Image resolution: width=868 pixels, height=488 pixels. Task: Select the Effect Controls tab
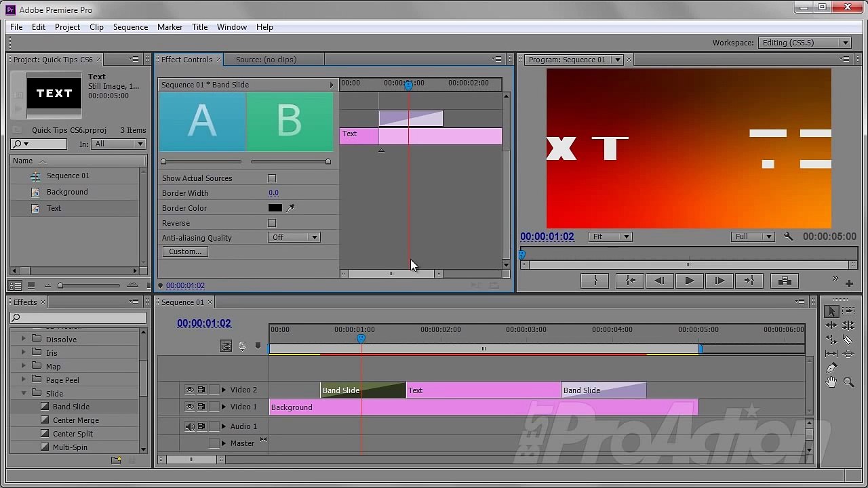pyautogui.click(x=186, y=60)
